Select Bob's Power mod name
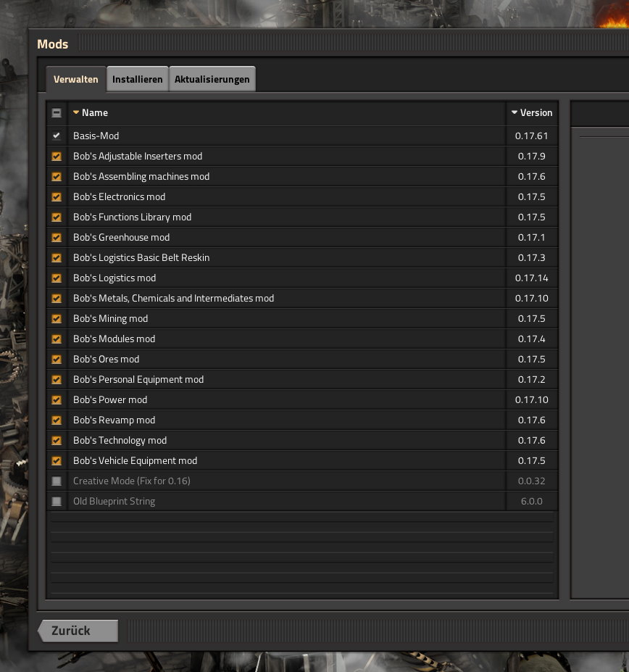This screenshot has width=629, height=672. pyautogui.click(x=110, y=400)
